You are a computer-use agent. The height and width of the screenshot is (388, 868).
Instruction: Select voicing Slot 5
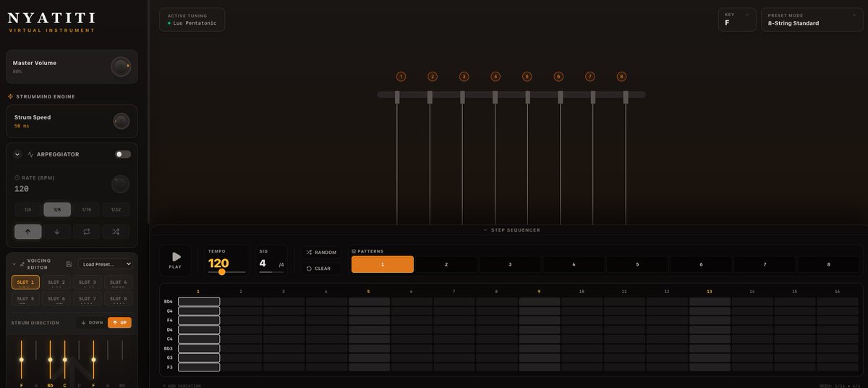(x=25, y=299)
